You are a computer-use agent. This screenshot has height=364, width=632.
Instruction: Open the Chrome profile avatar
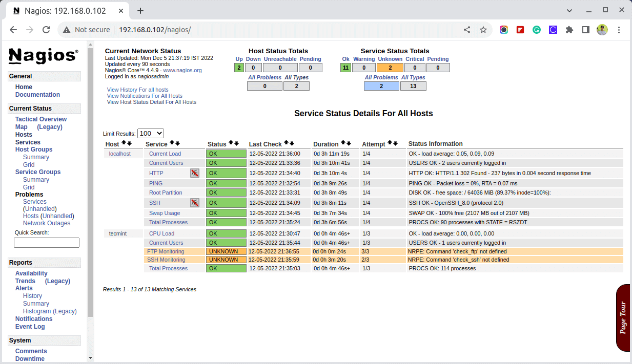coord(602,30)
